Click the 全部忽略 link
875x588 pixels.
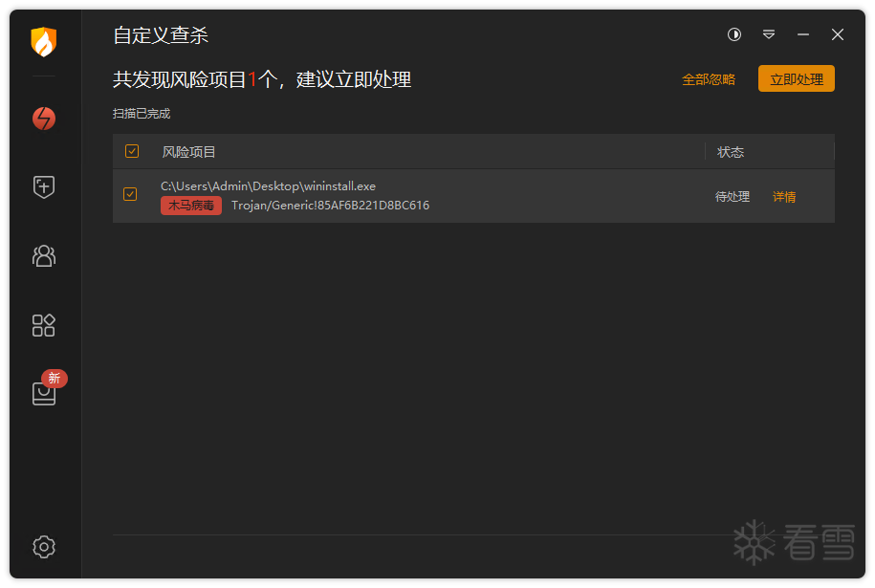pyautogui.click(x=709, y=79)
